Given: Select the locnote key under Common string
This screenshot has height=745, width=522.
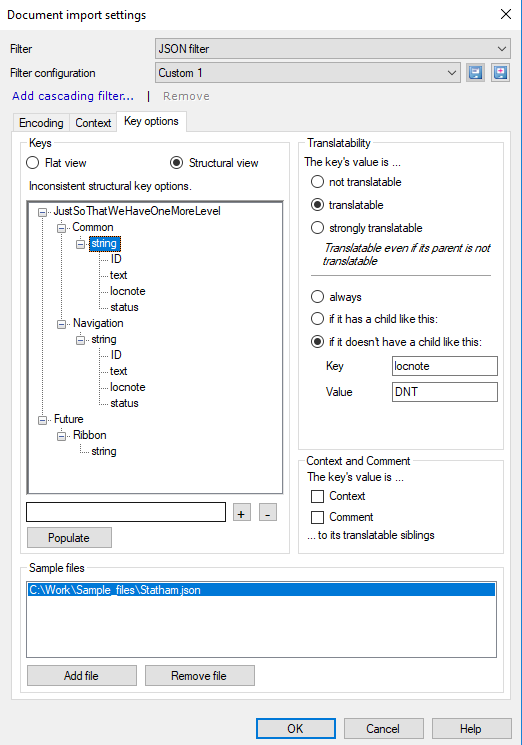Looking at the screenshot, I should click(x=127, y=291).
